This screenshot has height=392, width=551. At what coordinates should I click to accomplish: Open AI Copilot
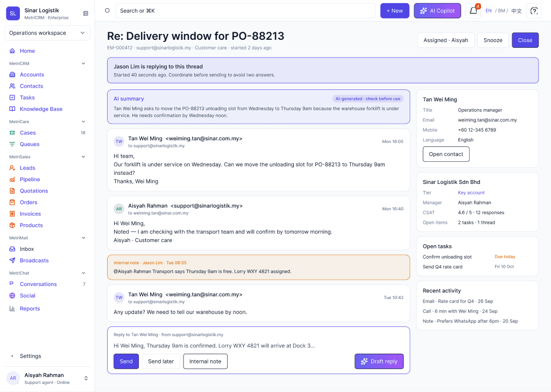coord(437,11)
